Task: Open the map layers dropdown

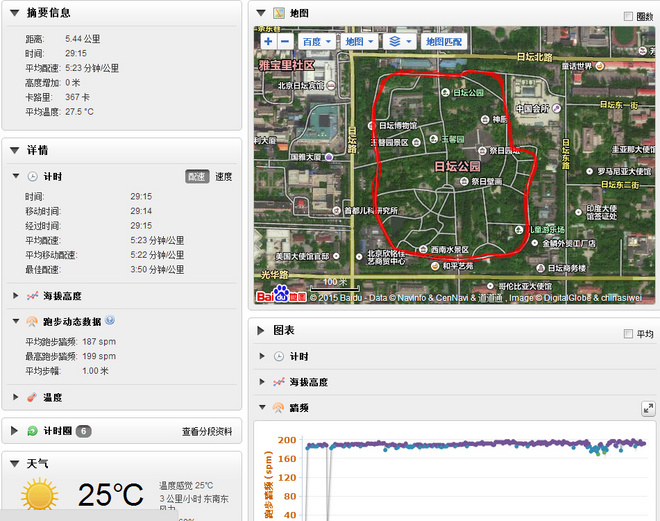Action: pos(400,42)
